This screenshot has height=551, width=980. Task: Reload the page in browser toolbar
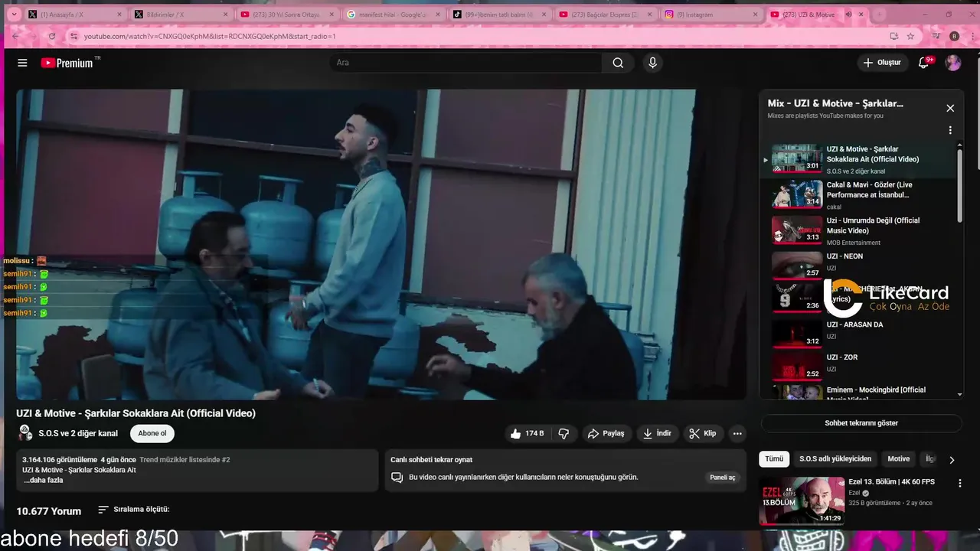tap(51, 36)
